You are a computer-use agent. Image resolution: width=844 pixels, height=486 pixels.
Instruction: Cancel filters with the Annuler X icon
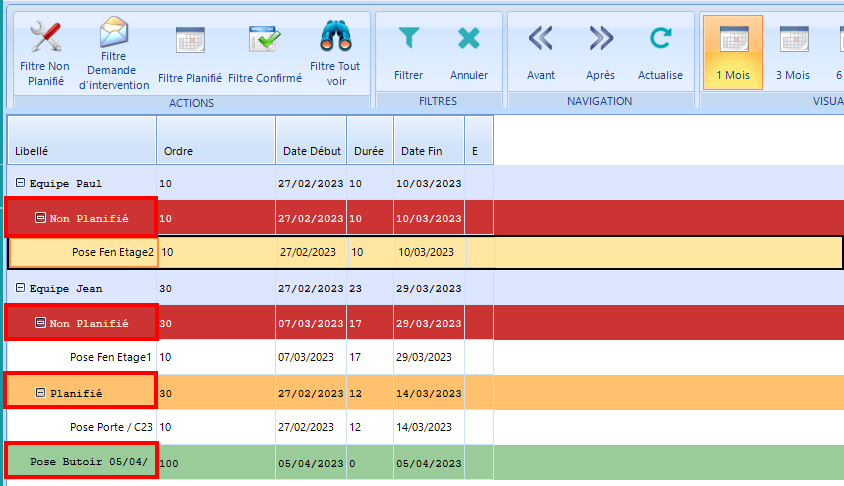point(468,39)
